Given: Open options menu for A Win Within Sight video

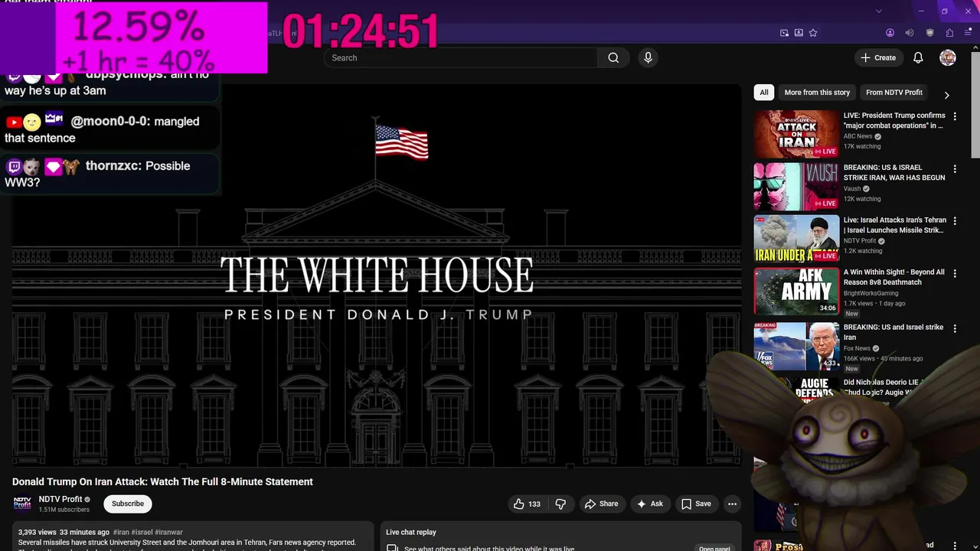Looking at the screenshot, I should coord(954,273).
